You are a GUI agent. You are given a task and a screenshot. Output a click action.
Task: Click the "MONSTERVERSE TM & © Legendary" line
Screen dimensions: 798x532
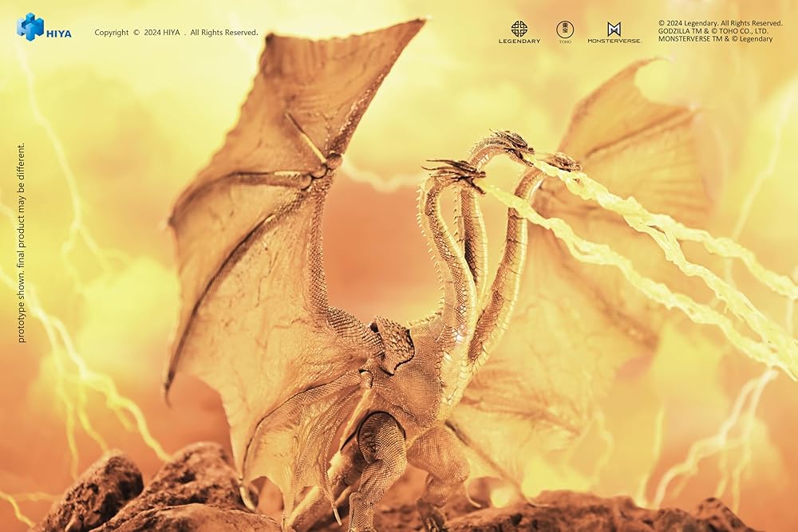pos(715,39)
